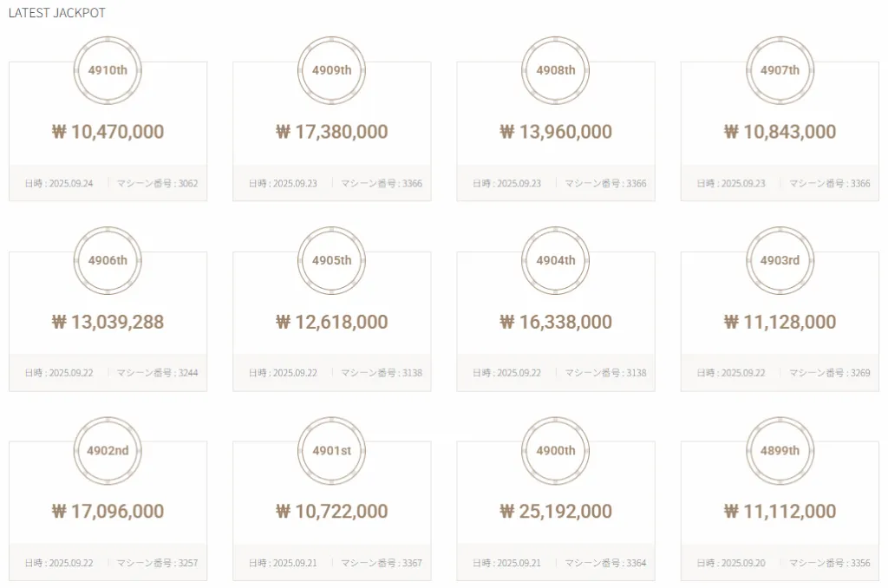Select the 4906th round badge
The image size is (888, 588).
coord(108,260)
